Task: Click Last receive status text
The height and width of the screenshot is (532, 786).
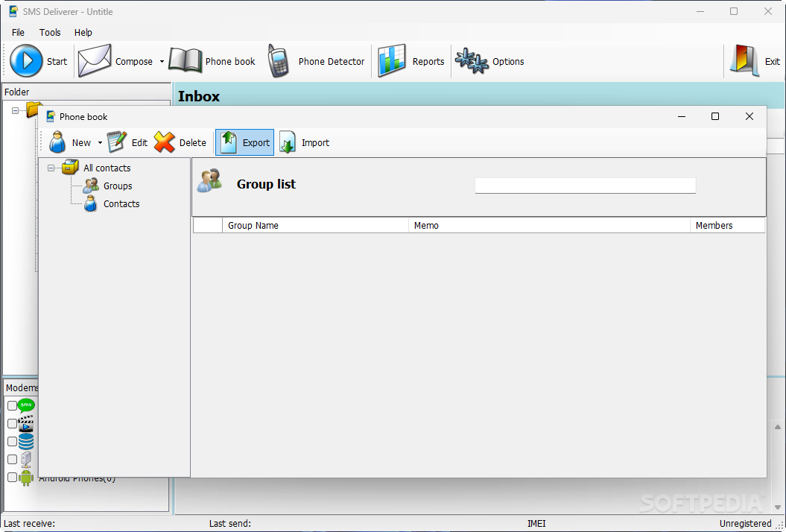Action: tap(29, 524)
